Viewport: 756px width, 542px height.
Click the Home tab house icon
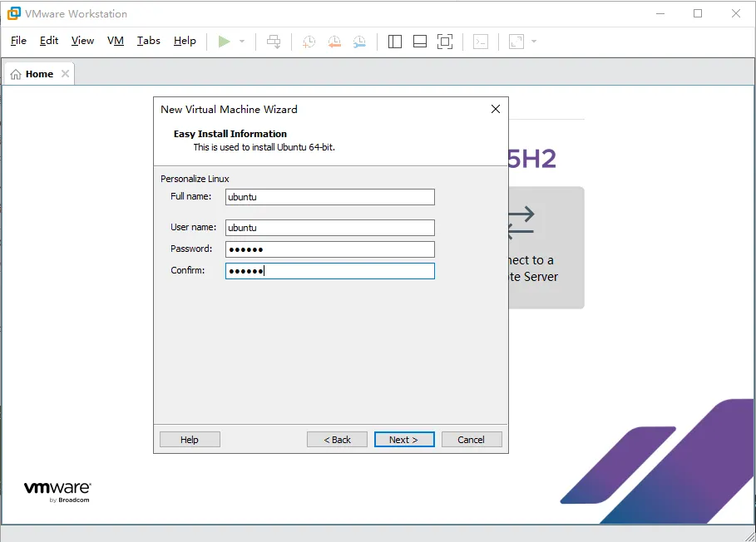tap(16, 74)
